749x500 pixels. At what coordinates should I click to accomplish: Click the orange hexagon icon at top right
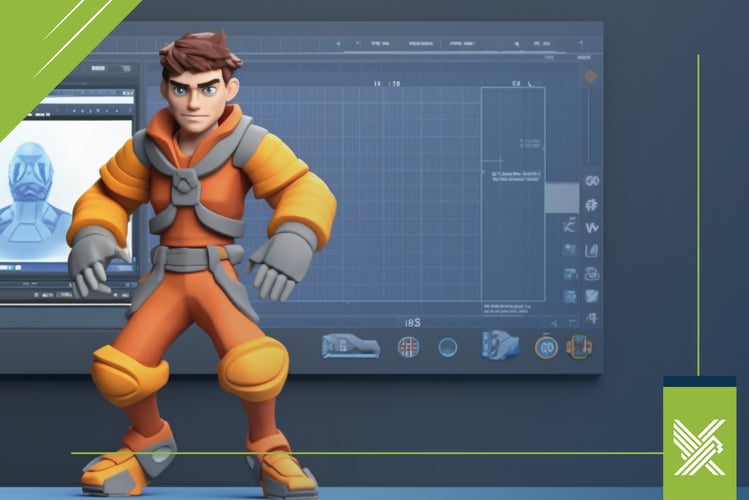591,76
